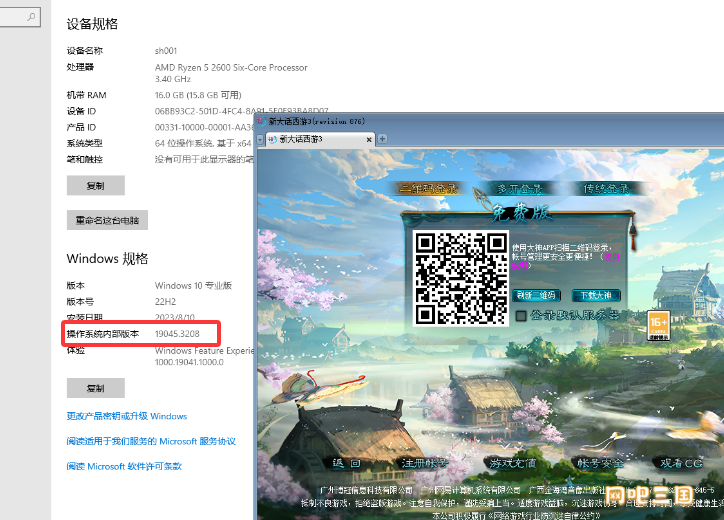Click game title 新大话西游3(revision 876)

point(317,121)
